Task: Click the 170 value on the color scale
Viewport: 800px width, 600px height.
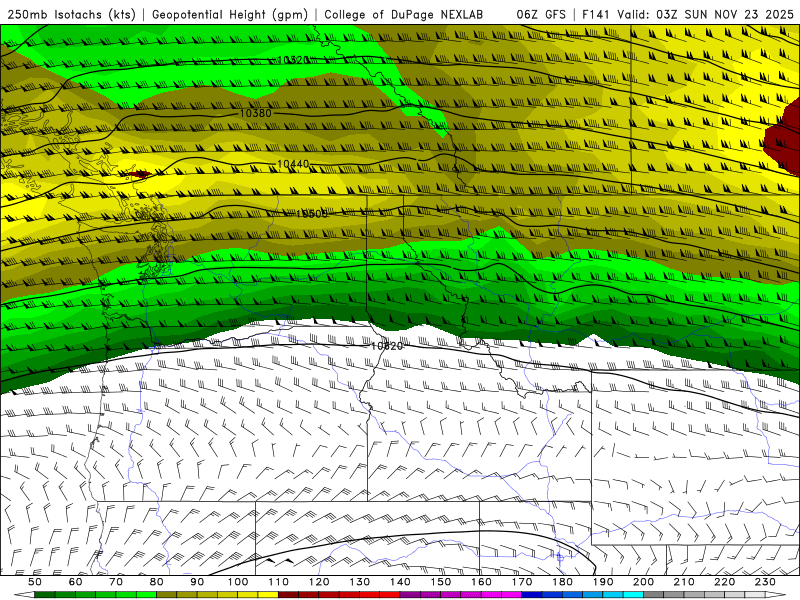Action: click(x=522, y=582)
